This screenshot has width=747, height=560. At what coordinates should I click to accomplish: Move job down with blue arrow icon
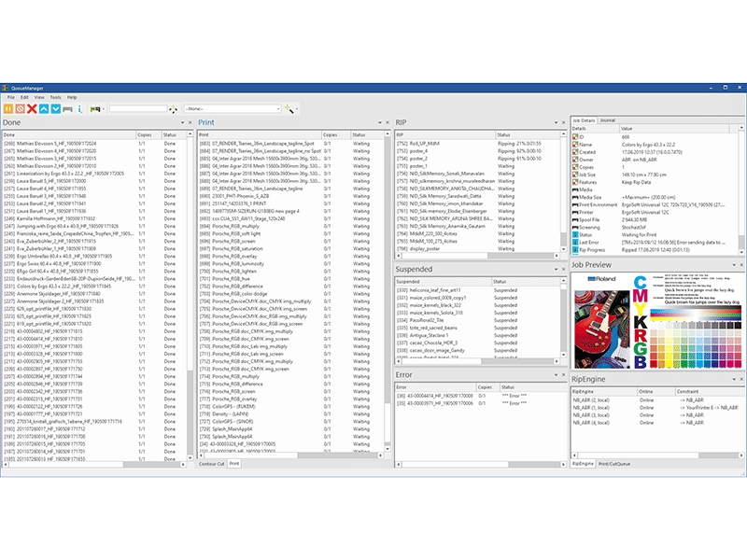point(56,109)
